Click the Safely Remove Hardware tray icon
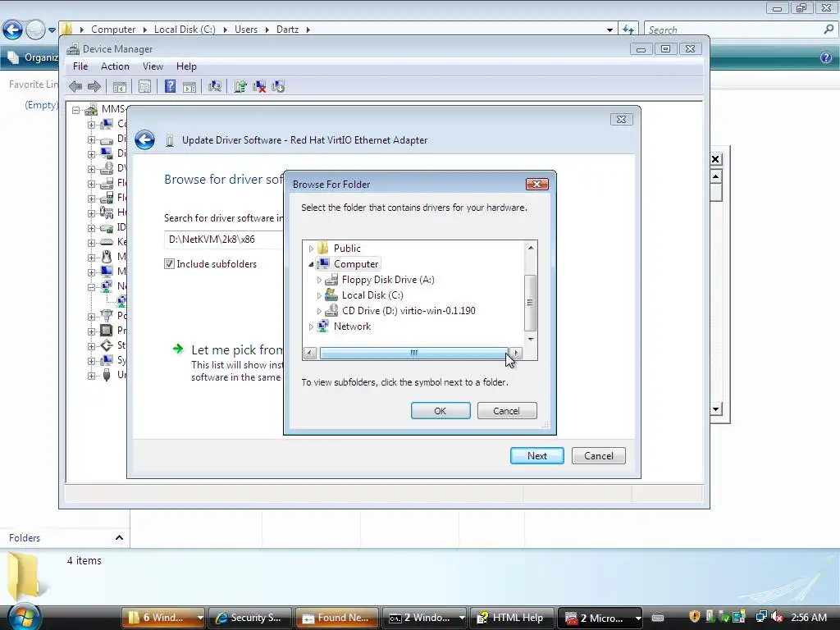This screenshot has width=840, height=630. (x=724, y=617)
